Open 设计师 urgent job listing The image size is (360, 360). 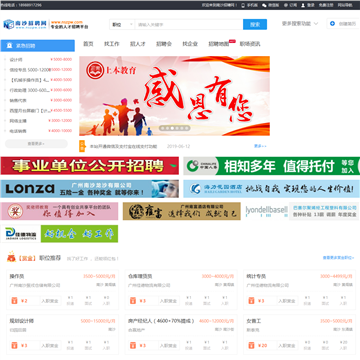tap(16, 60)
